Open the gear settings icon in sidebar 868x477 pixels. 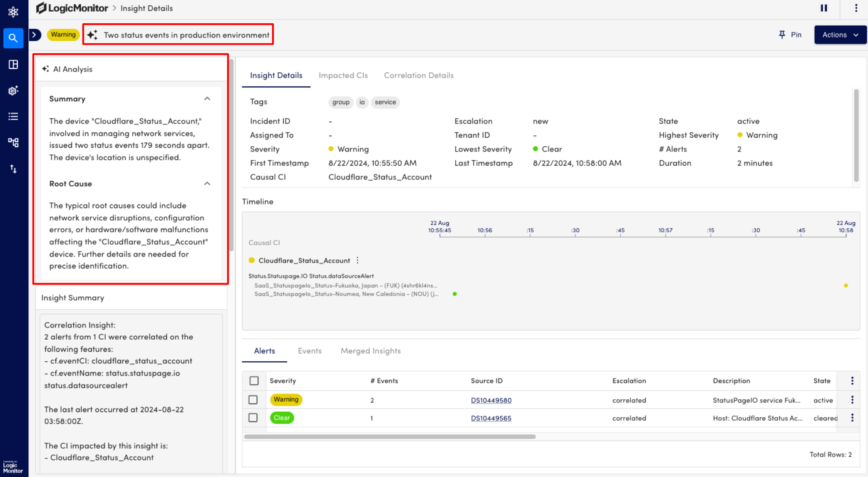point(13,90)
